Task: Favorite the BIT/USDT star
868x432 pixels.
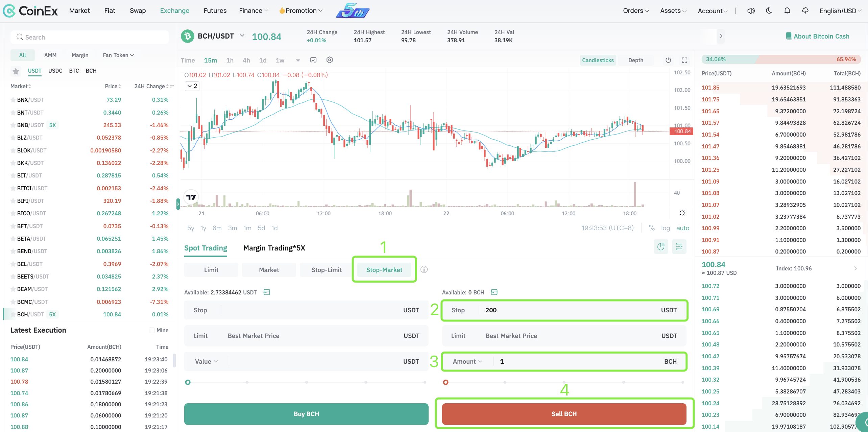Action: coord(13,175)
